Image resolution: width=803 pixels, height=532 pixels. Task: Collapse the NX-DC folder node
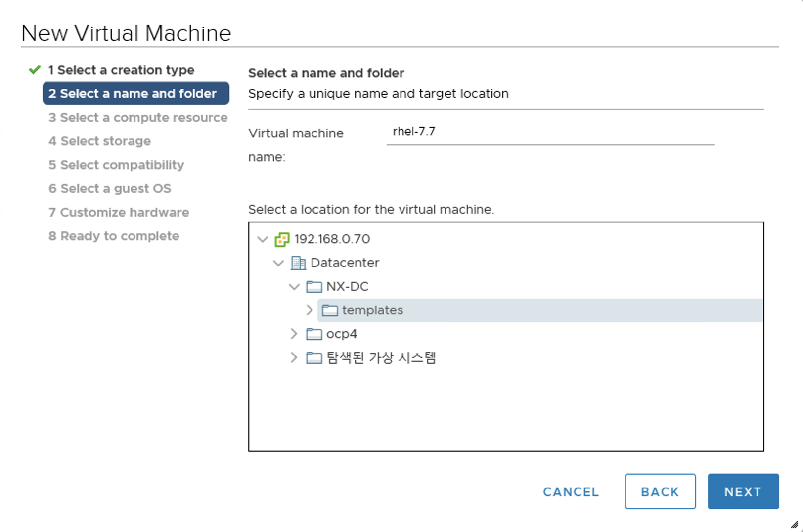coord(294,287)
